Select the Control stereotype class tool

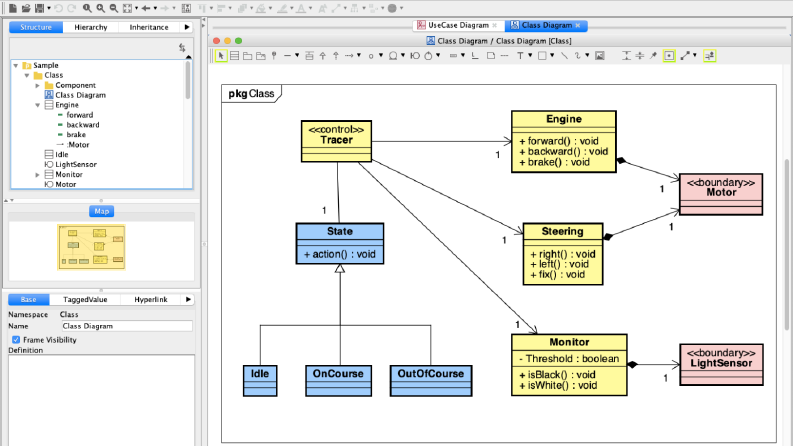click(x=428, y=56)
